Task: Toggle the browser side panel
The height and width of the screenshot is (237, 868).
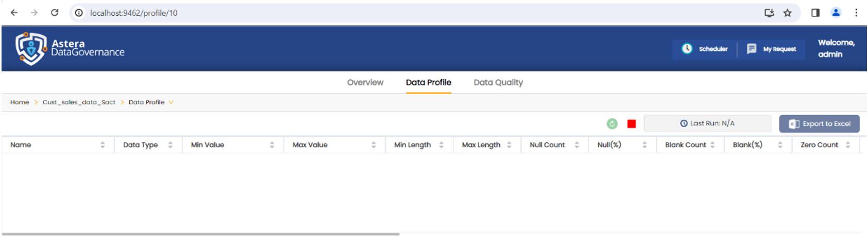Action: [815, 13]
